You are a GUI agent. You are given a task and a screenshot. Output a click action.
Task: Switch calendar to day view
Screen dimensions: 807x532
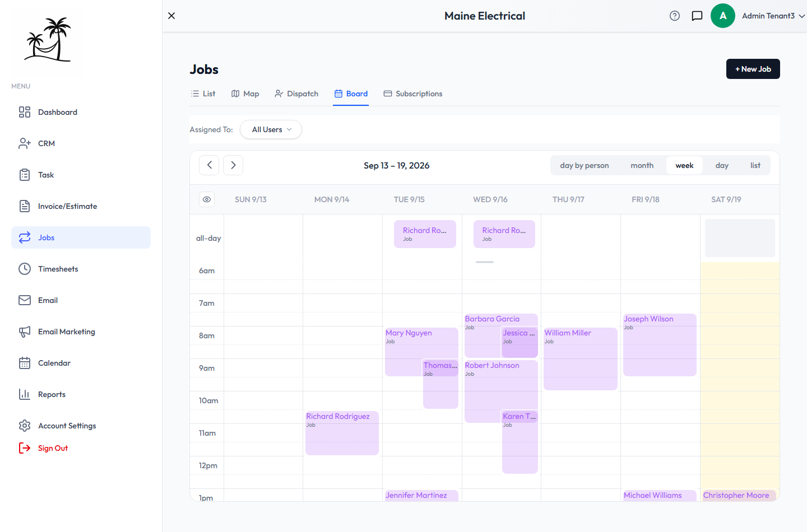pos(722,165)
